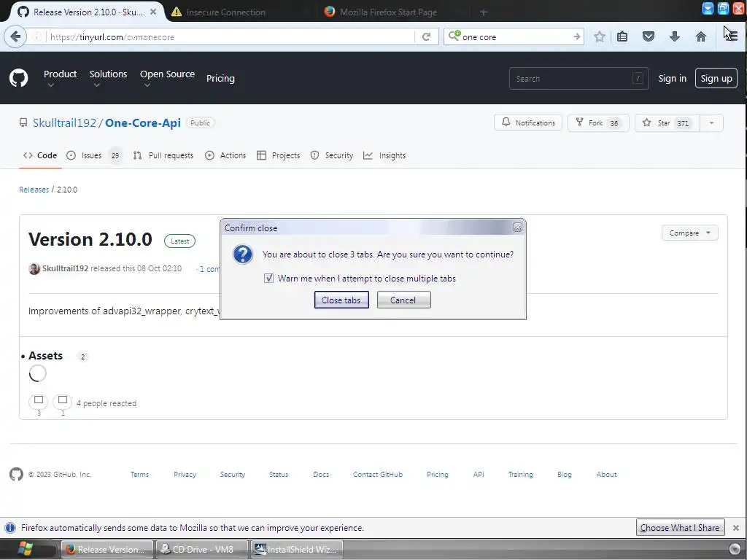Click the URL address bar
The height and width of the screenshot is (560, 747).
coord(231,36)
